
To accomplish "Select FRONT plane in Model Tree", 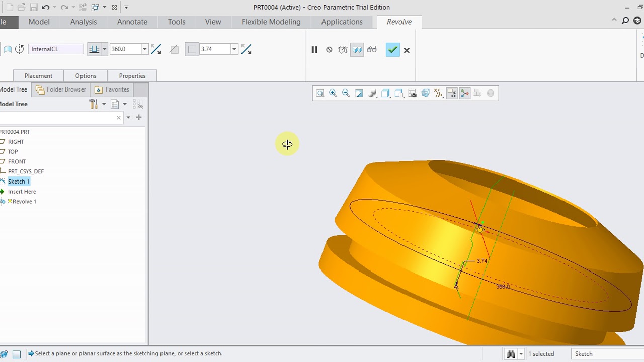I will (x=17, y=161).
